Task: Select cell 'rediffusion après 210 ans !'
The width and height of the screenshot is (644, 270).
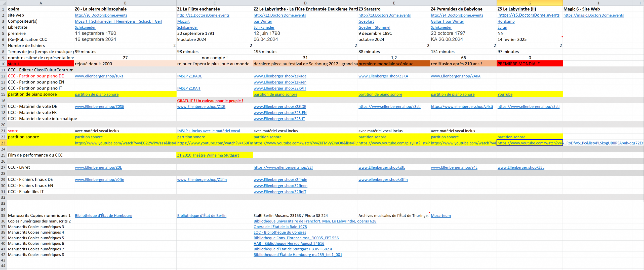Action: tap(463, 64)
